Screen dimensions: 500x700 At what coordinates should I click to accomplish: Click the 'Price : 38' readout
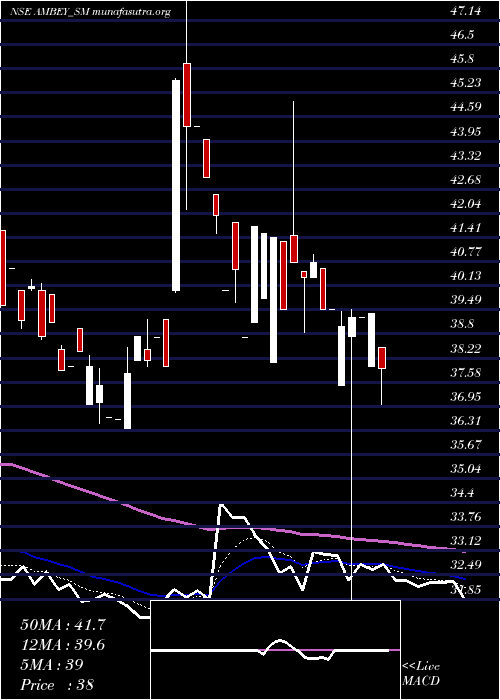(57, 685)
